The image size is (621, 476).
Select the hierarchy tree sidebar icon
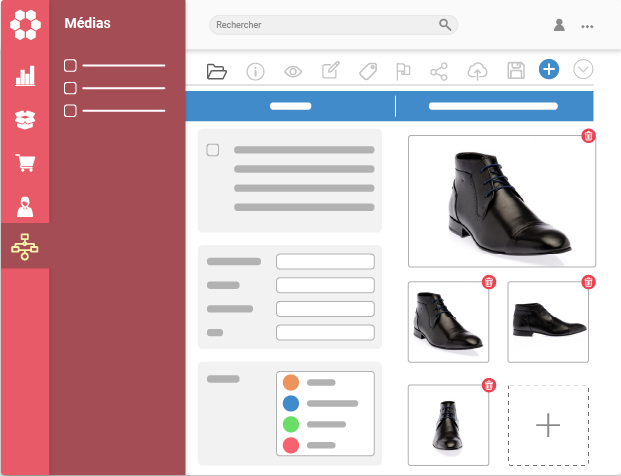click(x=25, y=246)
